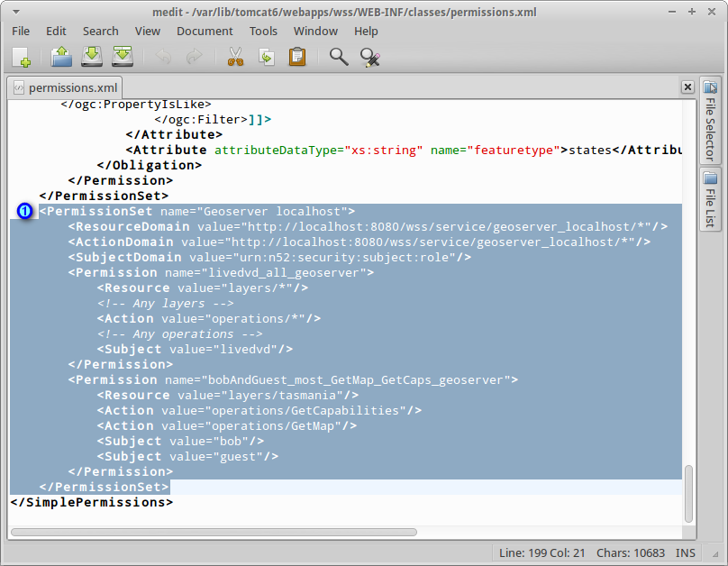Click the Resource value="layers/tasmania" line
This screenshot has height=566, width=728.
[227, 395]
